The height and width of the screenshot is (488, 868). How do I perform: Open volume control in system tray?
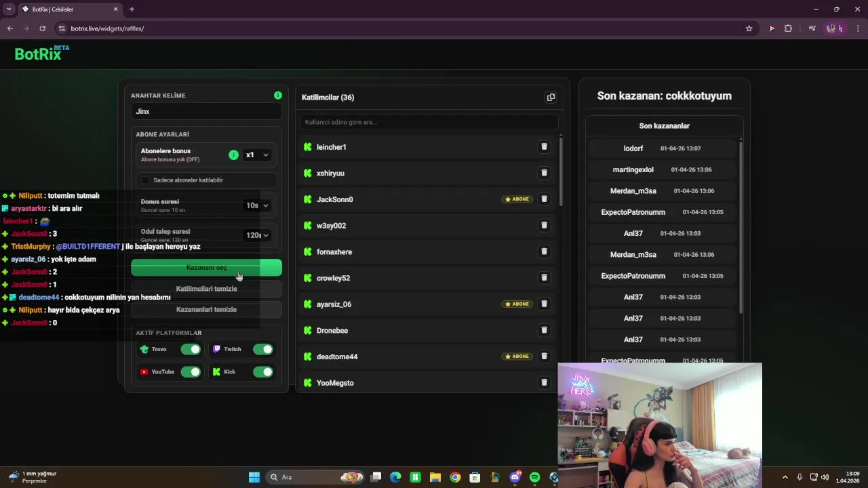click(825, 477)
